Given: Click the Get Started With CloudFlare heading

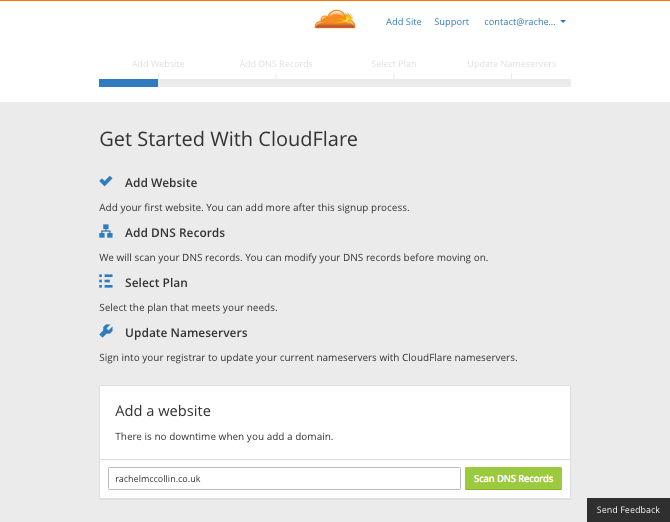Looking at the screenshot, I should tap(229, 139).
